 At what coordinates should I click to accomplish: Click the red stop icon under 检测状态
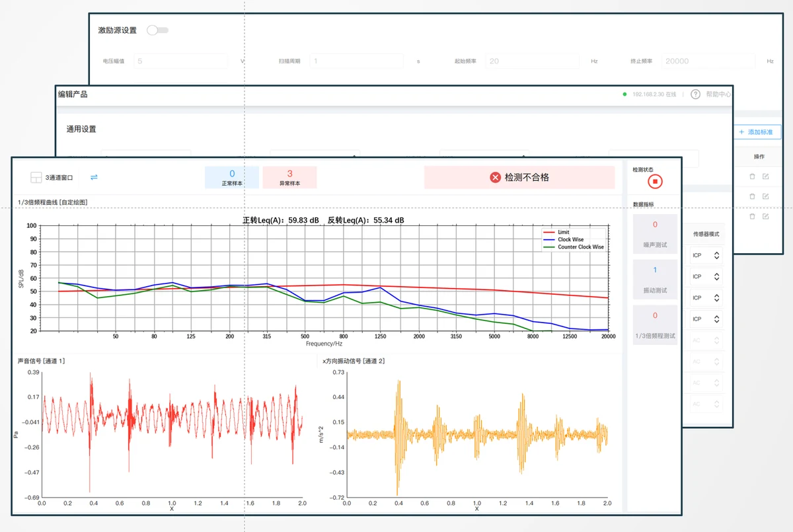pyautogui.click(x=655, y=181)
